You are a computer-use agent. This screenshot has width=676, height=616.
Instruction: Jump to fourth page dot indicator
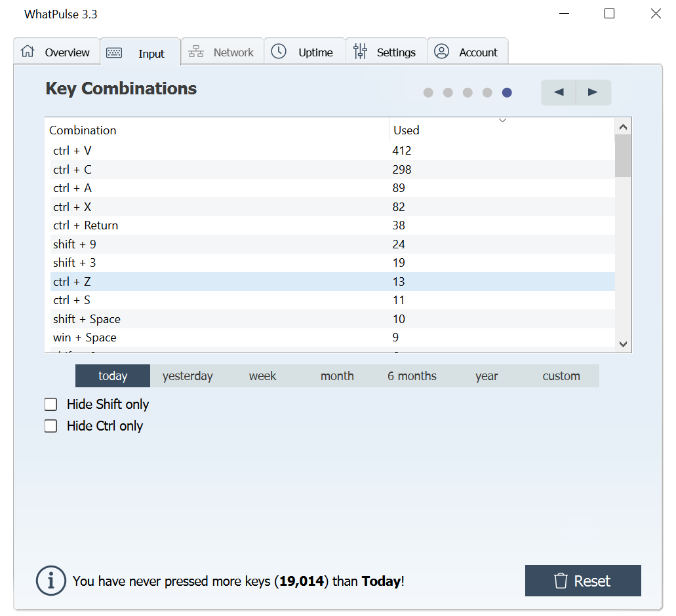tap(487, 92)
